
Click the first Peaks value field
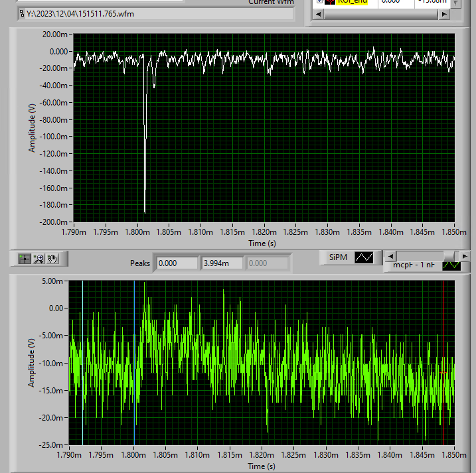coord(176,263)
